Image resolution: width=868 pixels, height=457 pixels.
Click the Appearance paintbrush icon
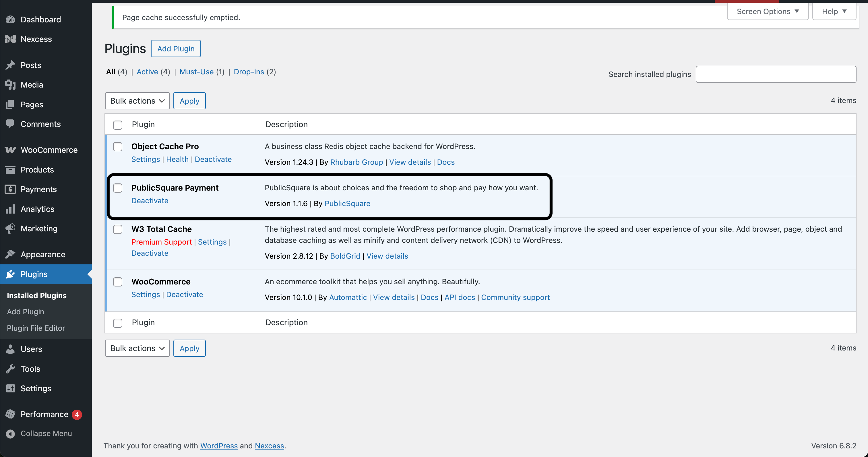tap(10, 254)
